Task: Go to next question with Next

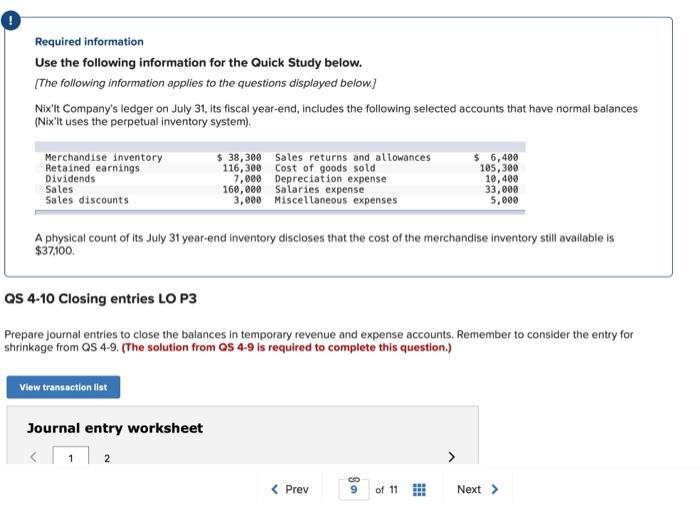Action: coord(477,489)
